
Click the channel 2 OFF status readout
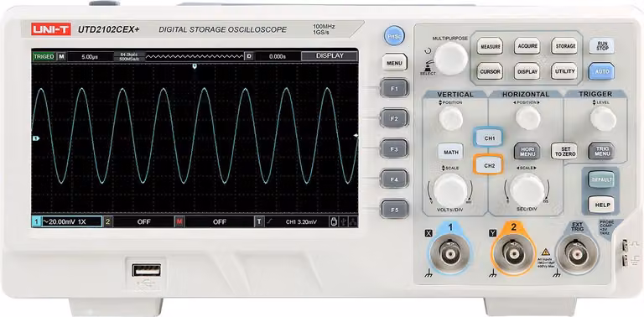pos(143,221)
